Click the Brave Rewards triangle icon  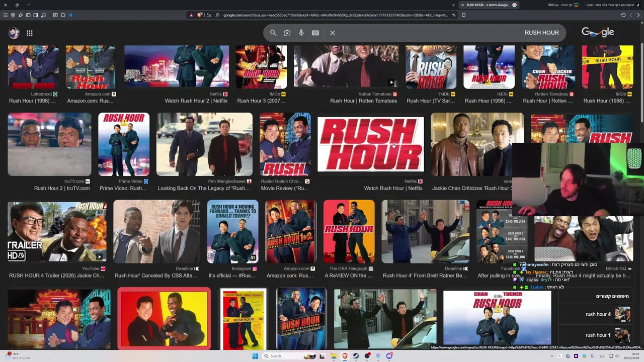[191, 15]
